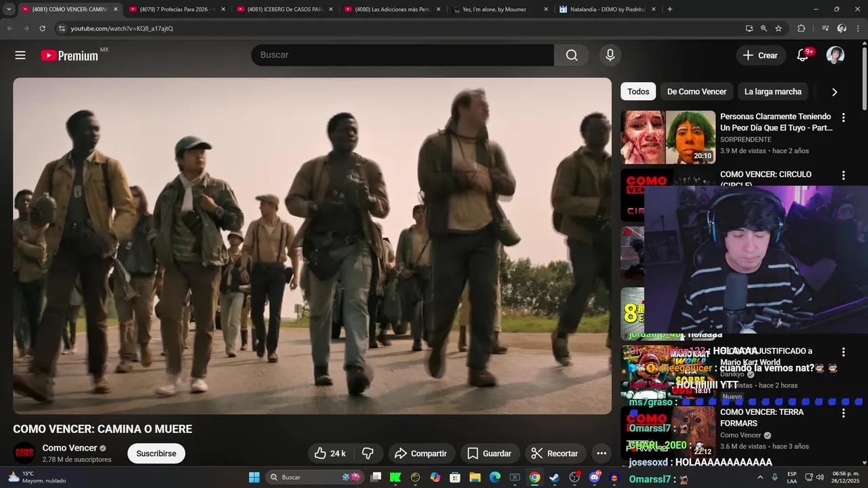The width and height of the screenshot is (868, 488).
Task: Bookmark this page with star icon
Action: click(x=778, y=28)
